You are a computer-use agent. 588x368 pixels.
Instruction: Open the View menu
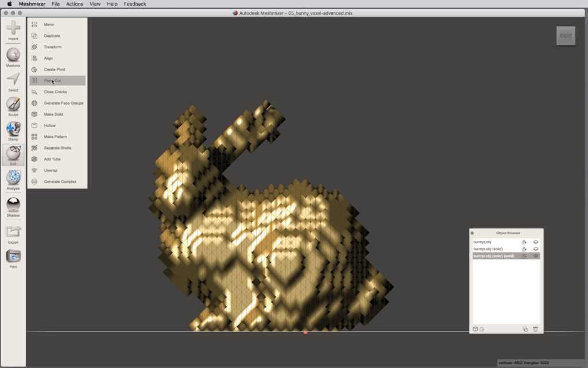tap(95, 4)
